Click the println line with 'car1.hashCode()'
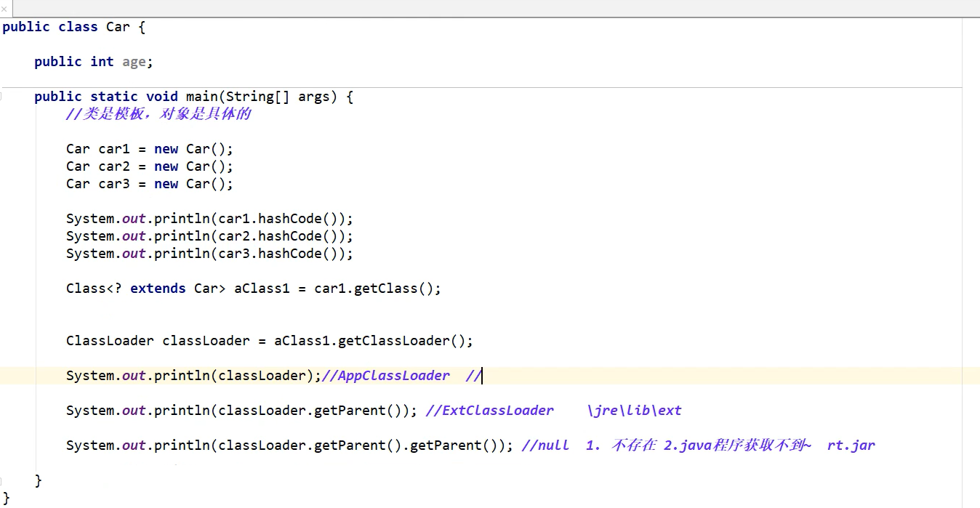980x508 pixels. tap(209, 219)
